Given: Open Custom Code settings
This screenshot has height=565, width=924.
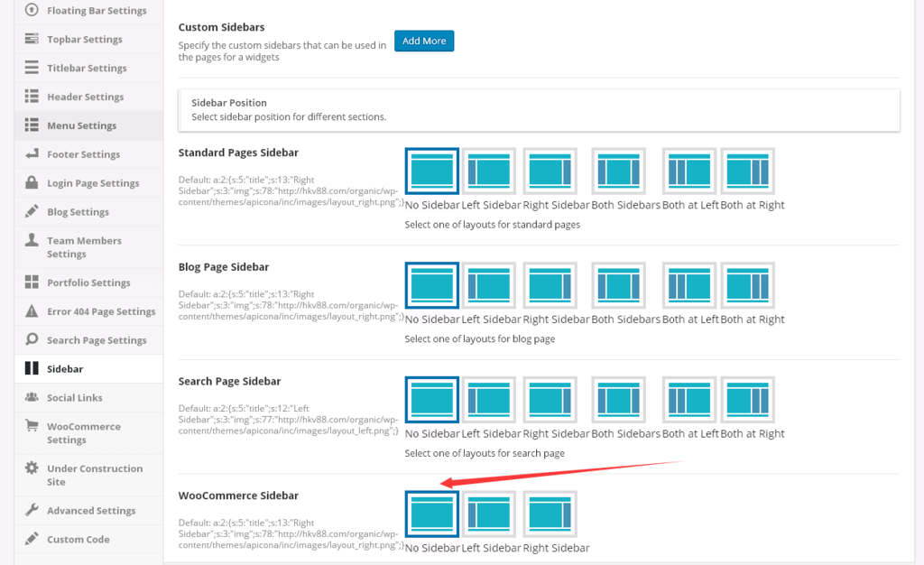Looking at the screenshot, I should click(x=78, y=540).
